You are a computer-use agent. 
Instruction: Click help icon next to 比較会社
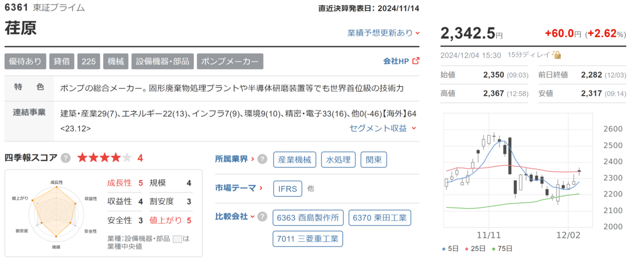click(262, 217)
